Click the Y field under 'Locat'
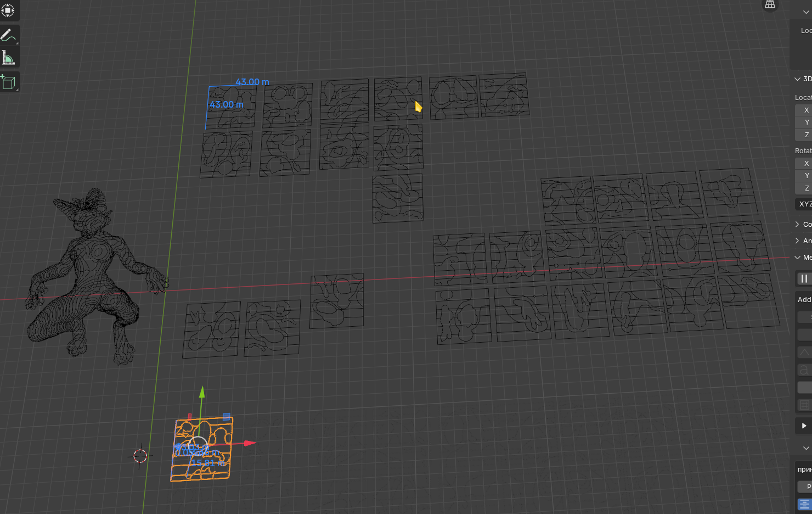The width and height of the screenshot is (812, 514). point(804,122)
